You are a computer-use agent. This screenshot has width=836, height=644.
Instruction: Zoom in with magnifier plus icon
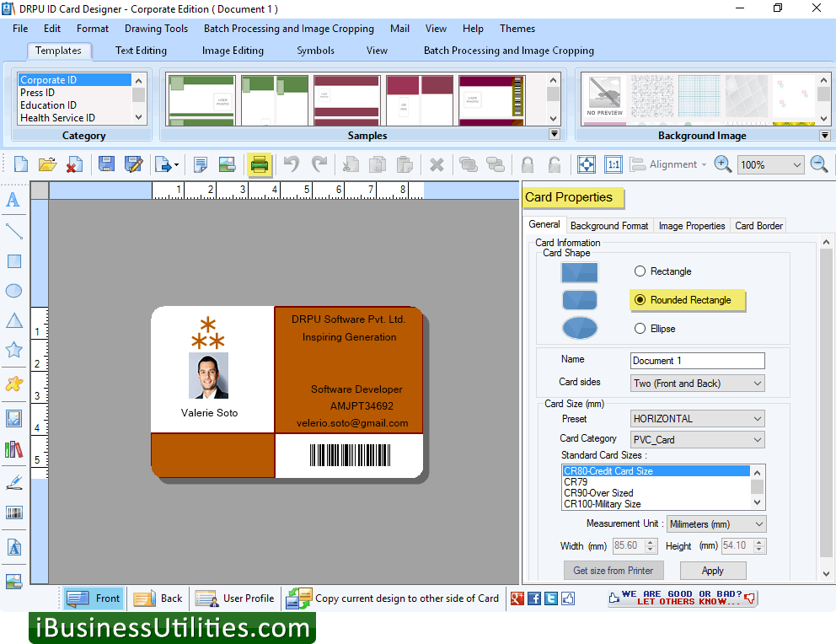[722, 164]
